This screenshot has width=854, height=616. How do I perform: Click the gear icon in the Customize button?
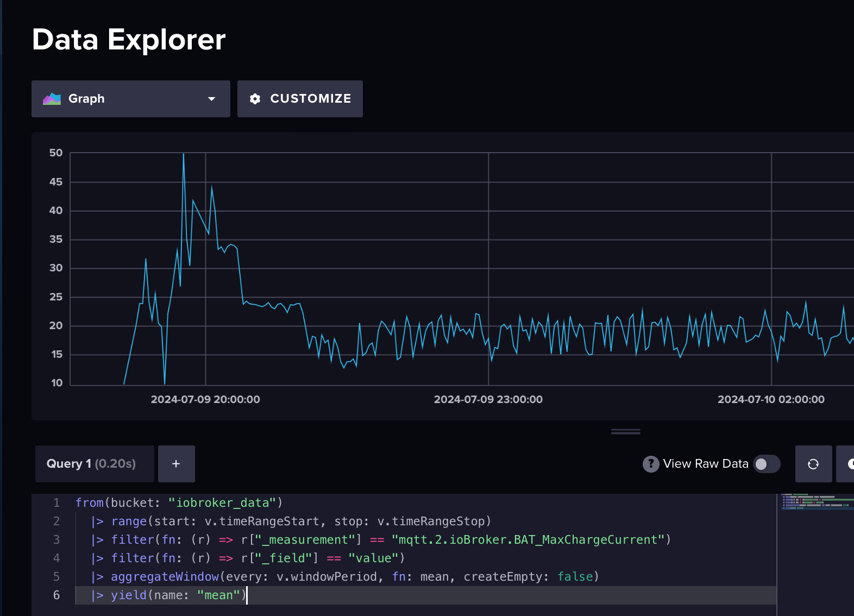[x=255, y=99]
